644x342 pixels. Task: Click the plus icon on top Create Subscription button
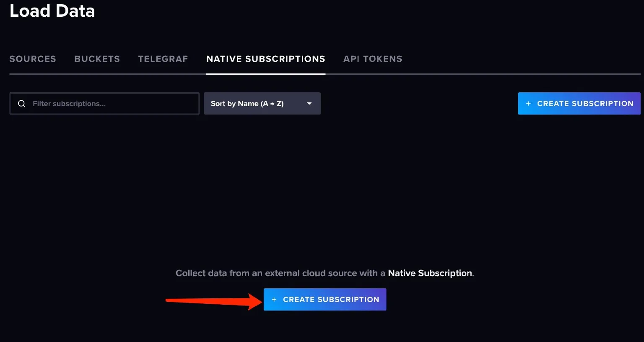point(529,103)
